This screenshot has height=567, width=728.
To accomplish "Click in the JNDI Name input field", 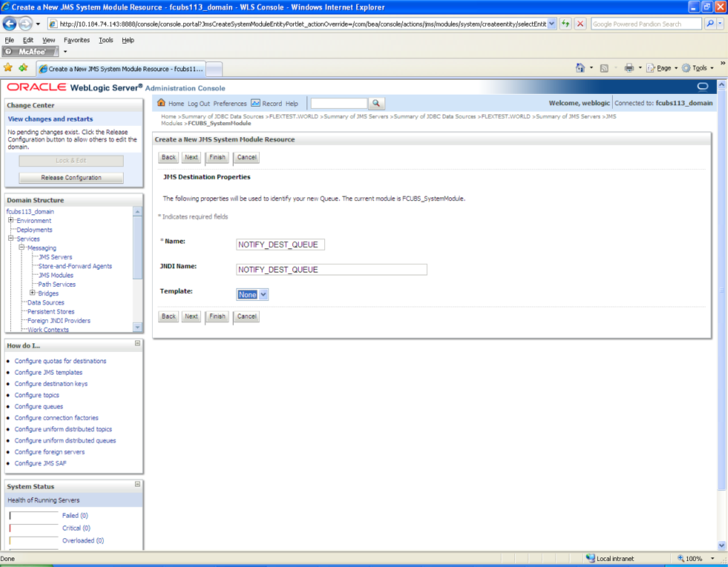I will tap(331, 270).
